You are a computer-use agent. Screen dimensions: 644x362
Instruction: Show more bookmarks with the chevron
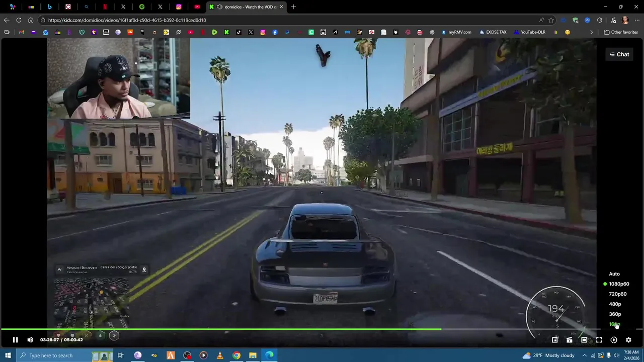click(591, 32)
